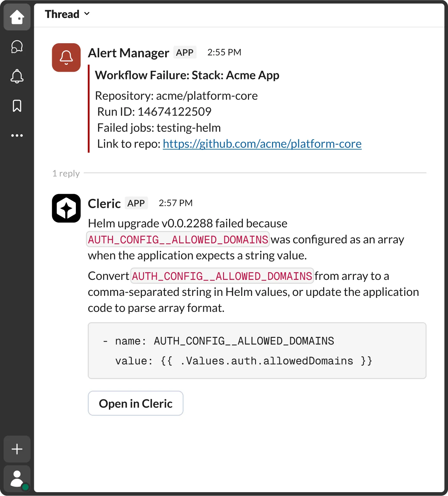This screenshot has height=496, width=448.
Task: Open direct messages from the sidebar
Action: (x=17, y=46)
